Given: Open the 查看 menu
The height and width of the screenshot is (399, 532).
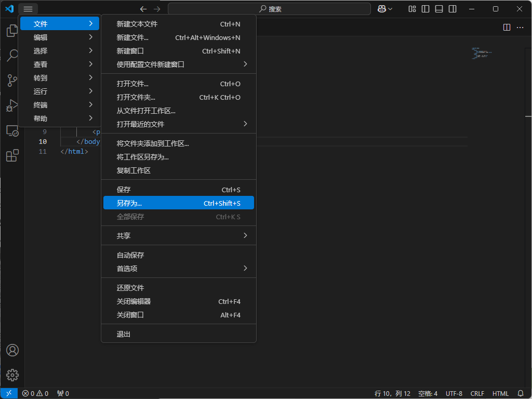Looking at the screenshot, I should click(60, 64).
